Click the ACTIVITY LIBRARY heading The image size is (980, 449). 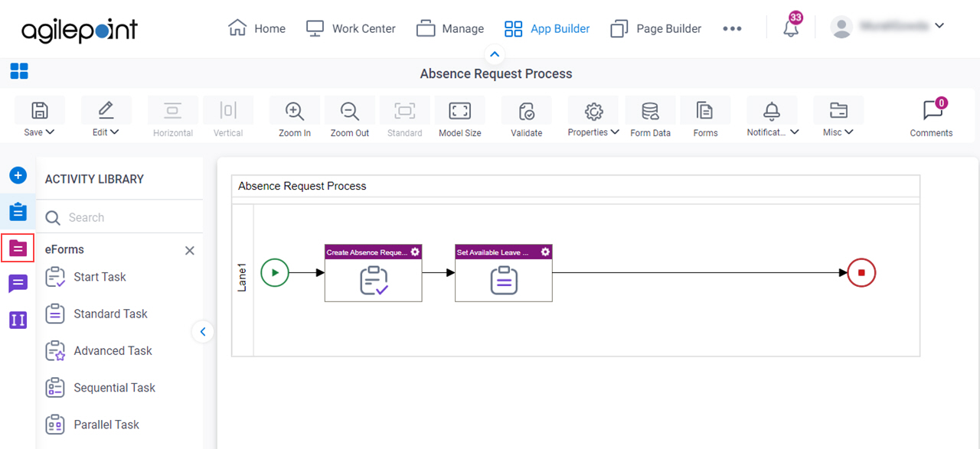[94, 179]
